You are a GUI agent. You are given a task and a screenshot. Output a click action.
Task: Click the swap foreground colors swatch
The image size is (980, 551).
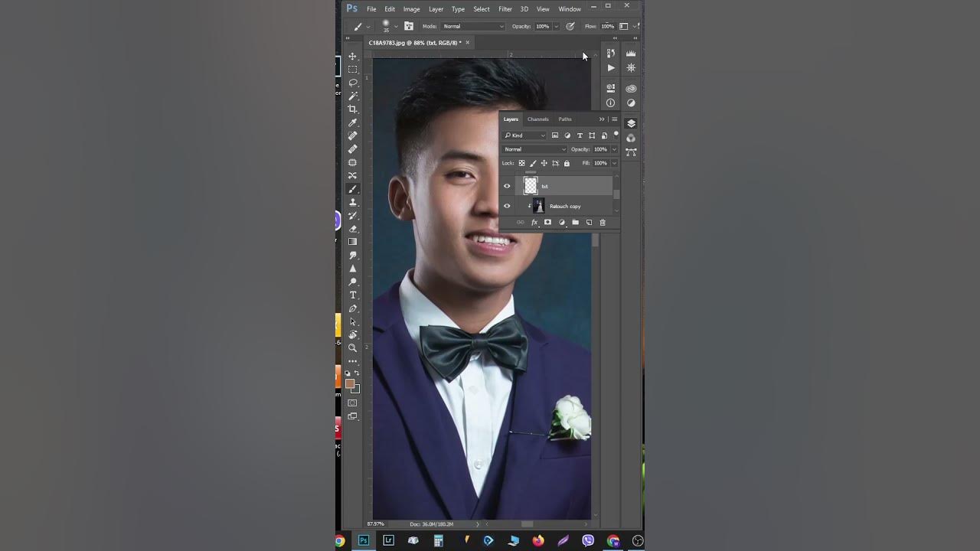(x=358, y=371)
